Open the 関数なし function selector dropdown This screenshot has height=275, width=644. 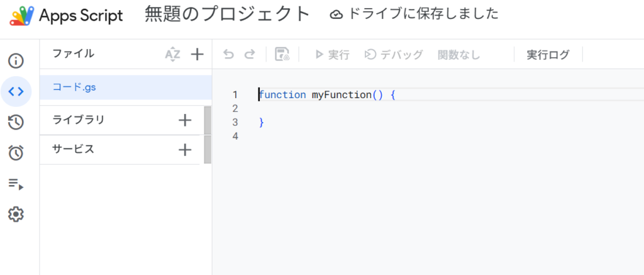coord(458,55)
